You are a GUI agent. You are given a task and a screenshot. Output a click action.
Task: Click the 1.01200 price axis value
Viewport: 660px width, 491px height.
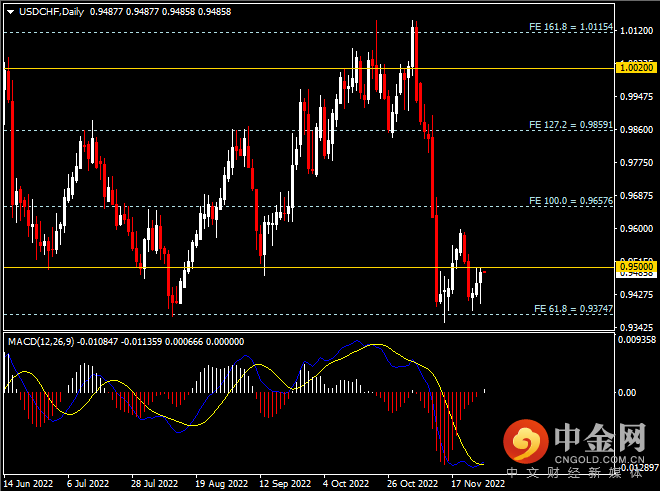pos(636,31)
